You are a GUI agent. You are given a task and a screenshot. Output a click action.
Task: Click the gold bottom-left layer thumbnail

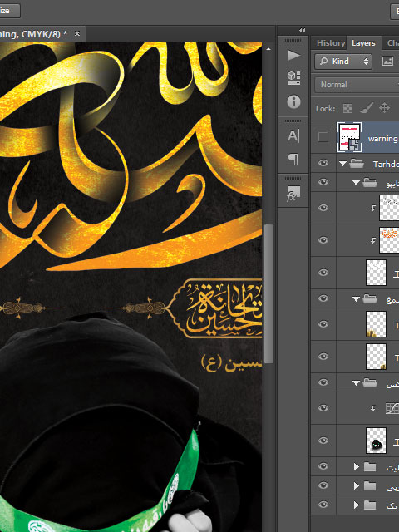[376, 324]
